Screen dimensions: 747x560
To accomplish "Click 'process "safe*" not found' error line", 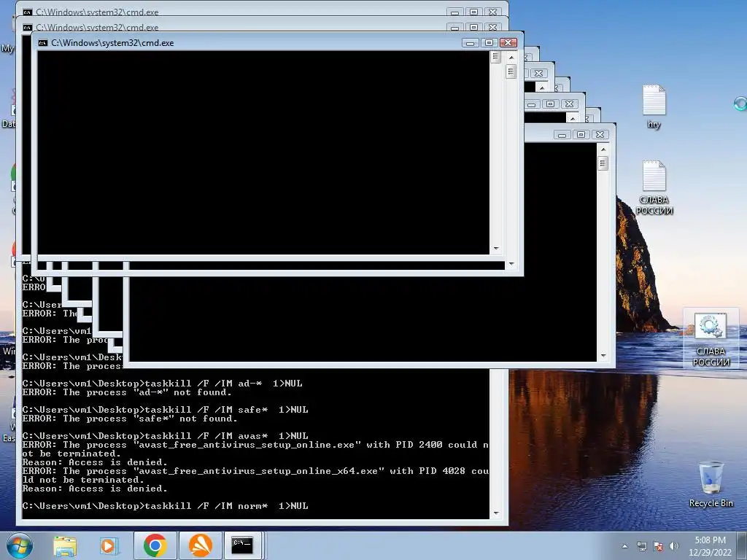I will (x=130, y=419).
